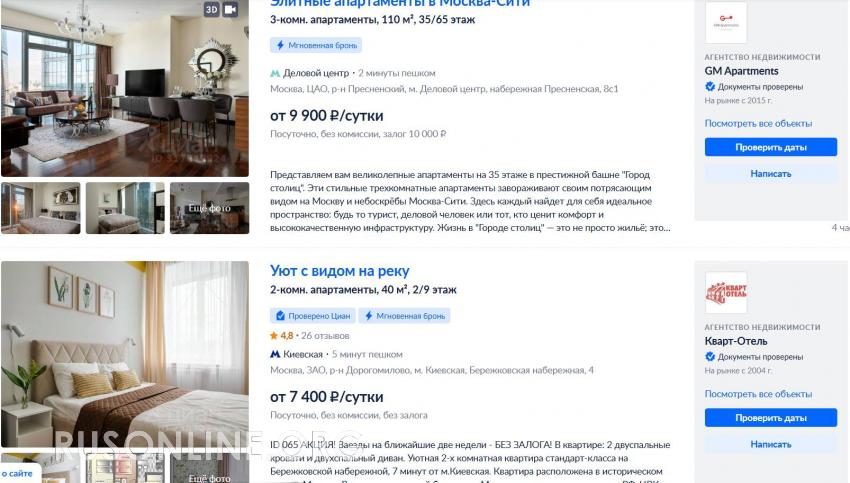
Task: Click the Киевская metro station icon
Action: tap(275, 355)
